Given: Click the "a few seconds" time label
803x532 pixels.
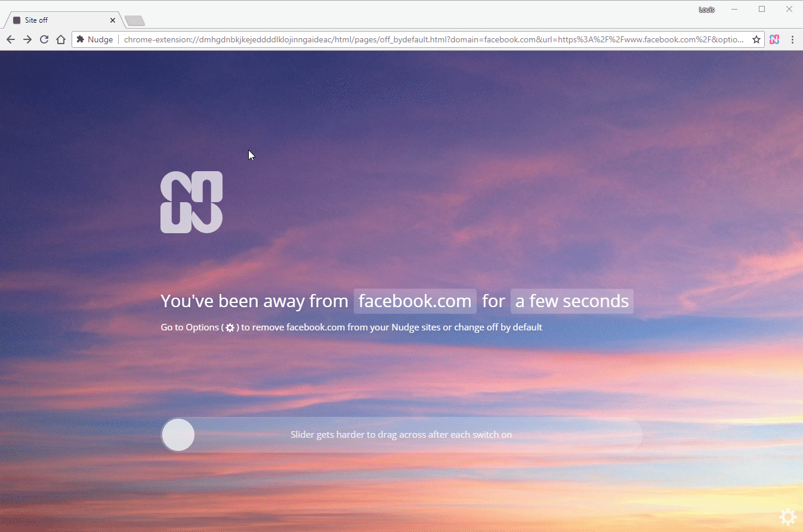Looking at the screenshot, I should (572, 301).
